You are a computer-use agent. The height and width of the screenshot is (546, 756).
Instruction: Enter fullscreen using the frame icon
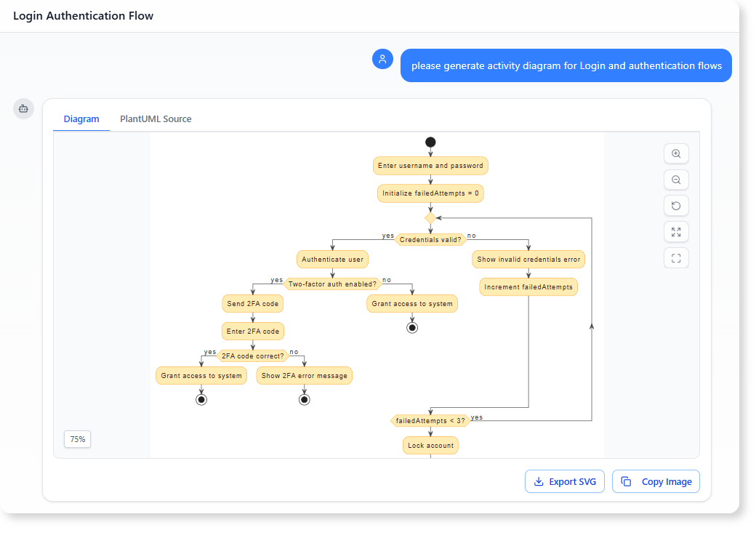point(676,258)
